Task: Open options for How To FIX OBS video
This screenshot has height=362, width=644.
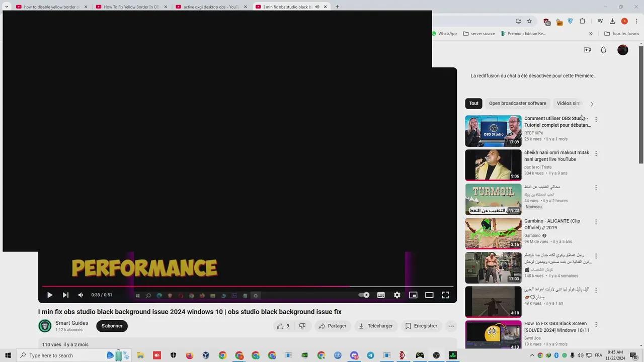Action: coord(596,325)
